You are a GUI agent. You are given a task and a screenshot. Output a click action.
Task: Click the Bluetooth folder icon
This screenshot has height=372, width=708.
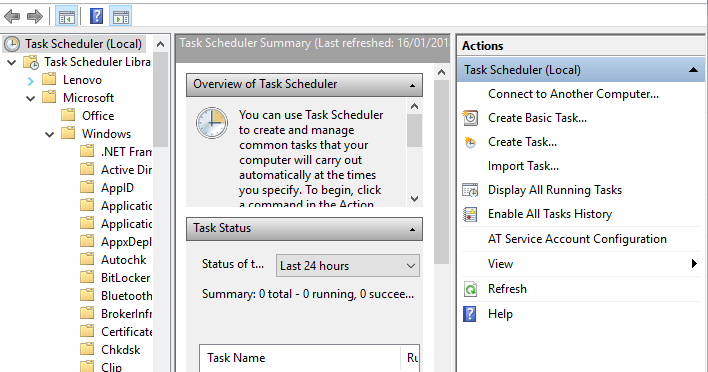tap(87, 295)
